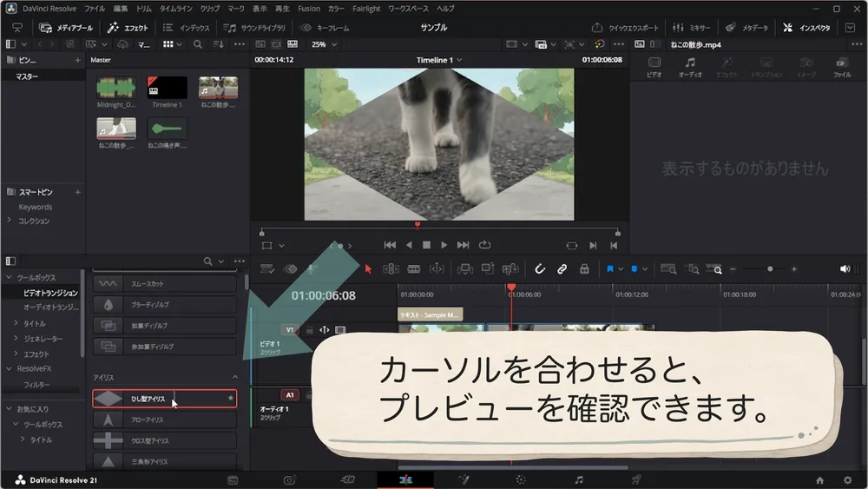Click the クイックエクスポート button
This screenshot has width=868, height=489.
click(x=626, y=28)
